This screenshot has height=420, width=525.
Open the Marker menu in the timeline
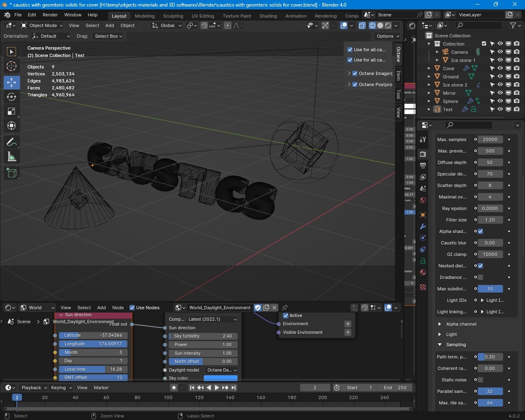pos(101,388)
